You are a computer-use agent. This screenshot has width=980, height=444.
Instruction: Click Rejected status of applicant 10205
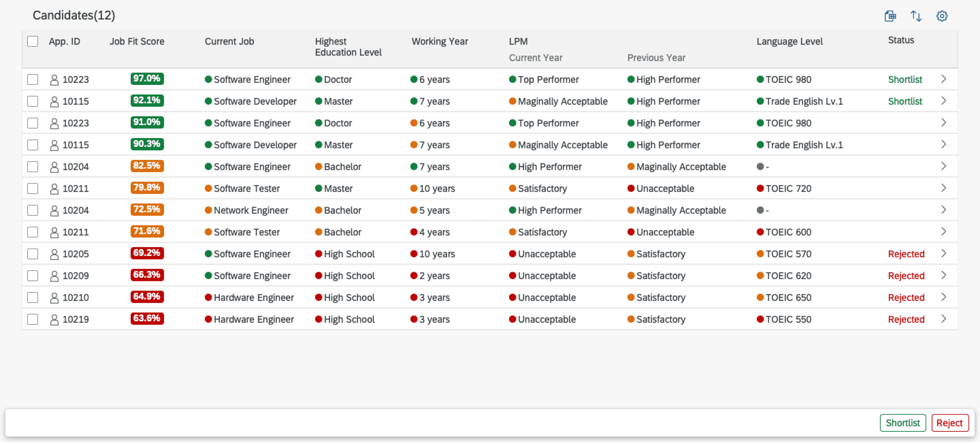point(906,254)
